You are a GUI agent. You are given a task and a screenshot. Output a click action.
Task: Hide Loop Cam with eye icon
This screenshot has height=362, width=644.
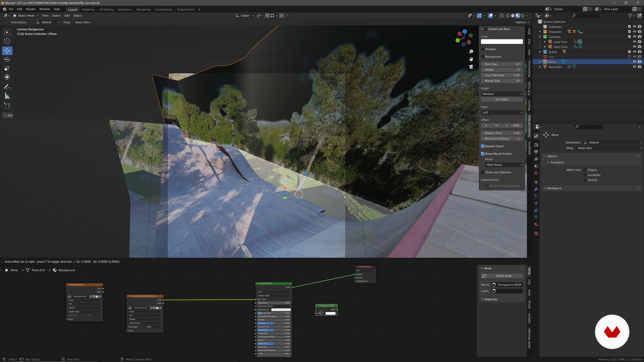(x=634, y=42)
